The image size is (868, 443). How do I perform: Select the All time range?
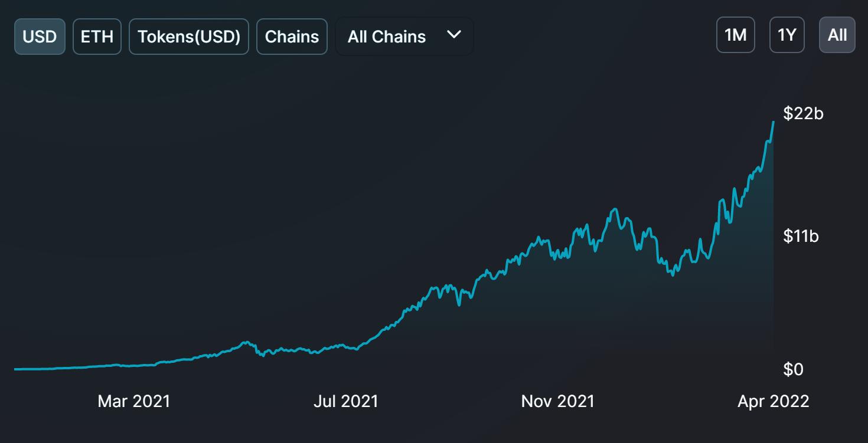pyautogui.click(x=837, y=35)
